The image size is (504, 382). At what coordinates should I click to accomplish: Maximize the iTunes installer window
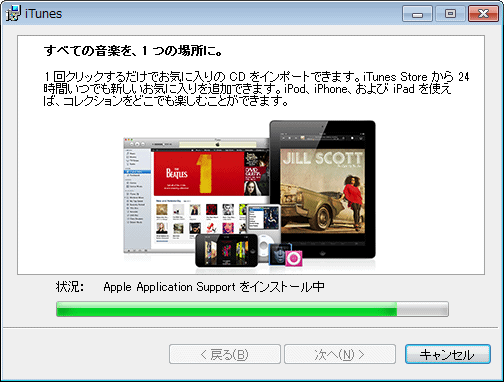(x=450, y=14)
